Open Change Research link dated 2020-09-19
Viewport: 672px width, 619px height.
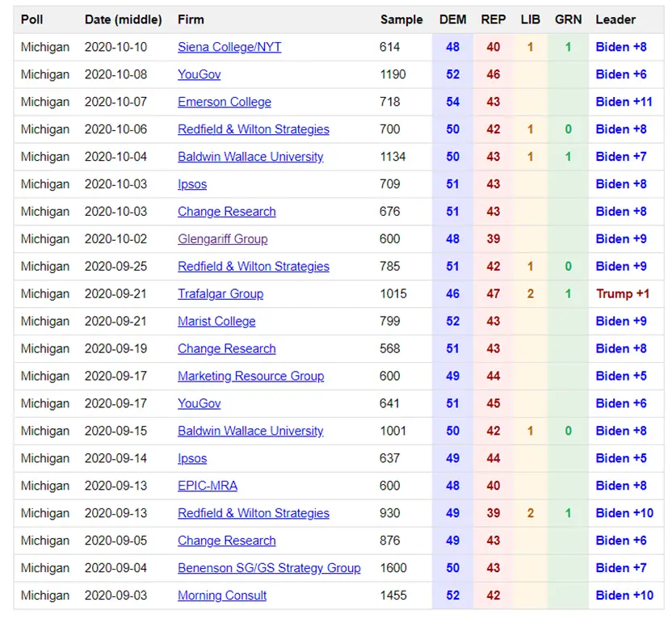coord(227,349)
